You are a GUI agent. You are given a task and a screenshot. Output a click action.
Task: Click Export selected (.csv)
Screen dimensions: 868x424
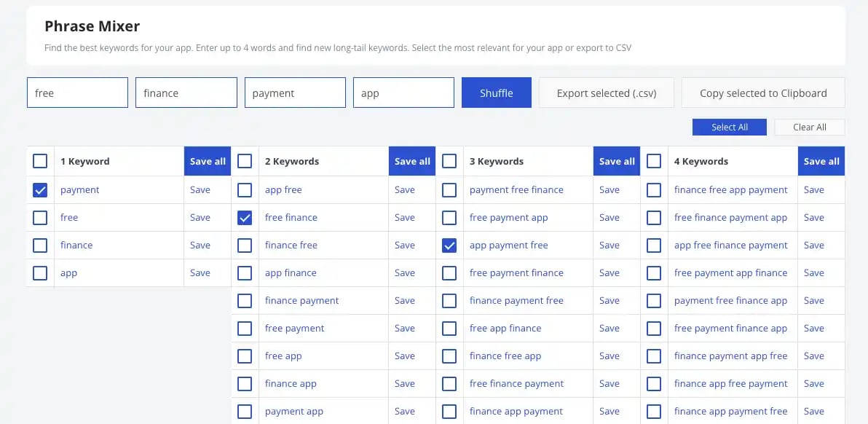[x=606, y=93]
